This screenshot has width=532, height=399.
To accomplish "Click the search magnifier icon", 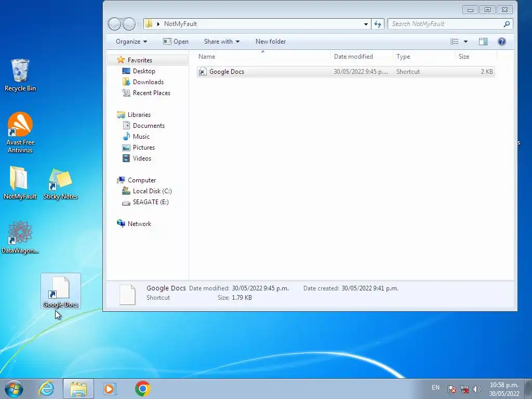I will [x=506, y=24].
